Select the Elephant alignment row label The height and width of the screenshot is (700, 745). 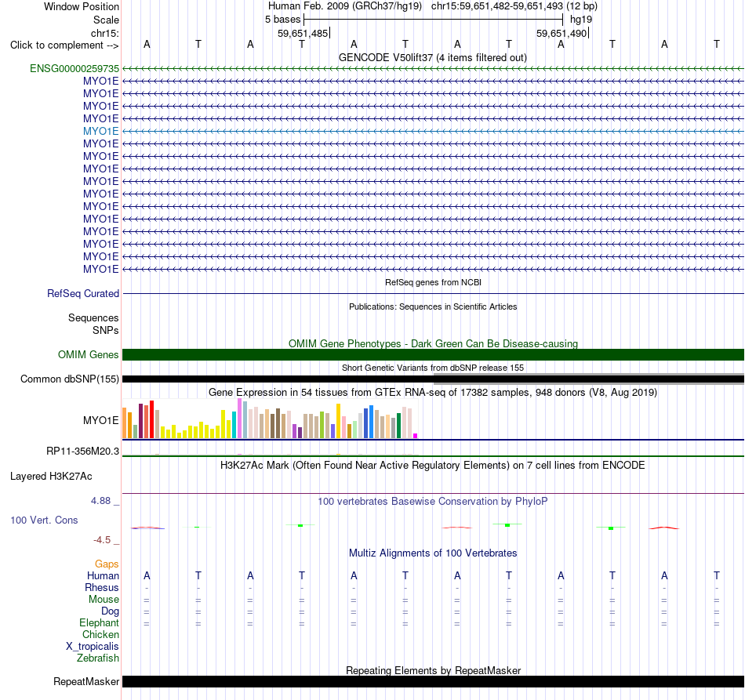pyautogui.click(x=100, y=622)
